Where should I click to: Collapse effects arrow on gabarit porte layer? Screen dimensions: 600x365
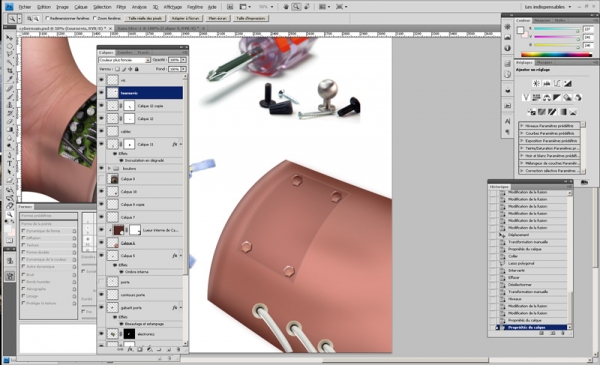pos(181,307)
